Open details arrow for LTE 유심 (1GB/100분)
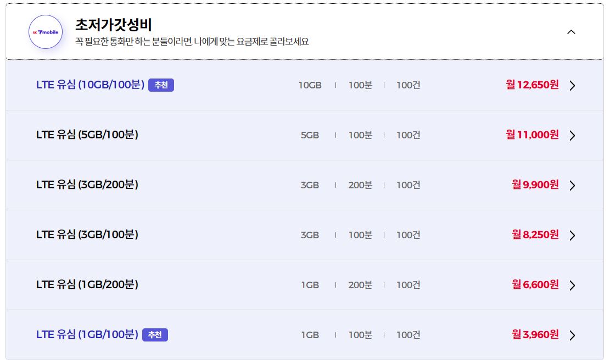 tap(573, 335)
